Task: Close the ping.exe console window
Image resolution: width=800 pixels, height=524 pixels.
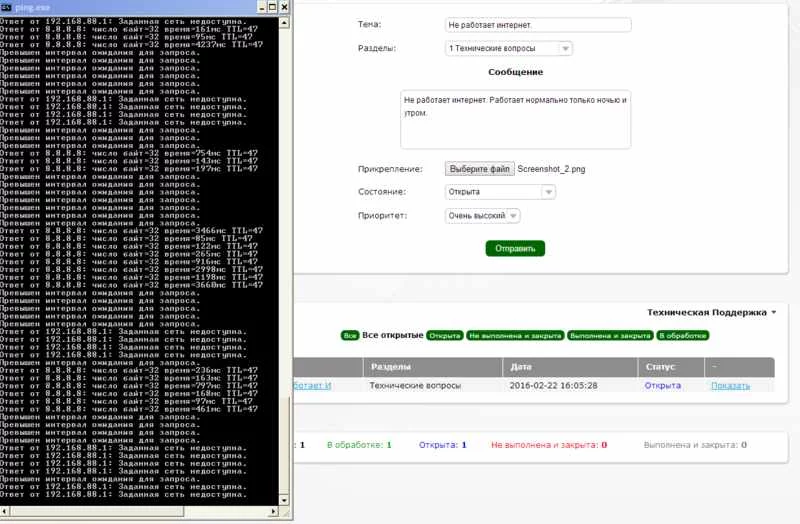Action: pos(285,7)
